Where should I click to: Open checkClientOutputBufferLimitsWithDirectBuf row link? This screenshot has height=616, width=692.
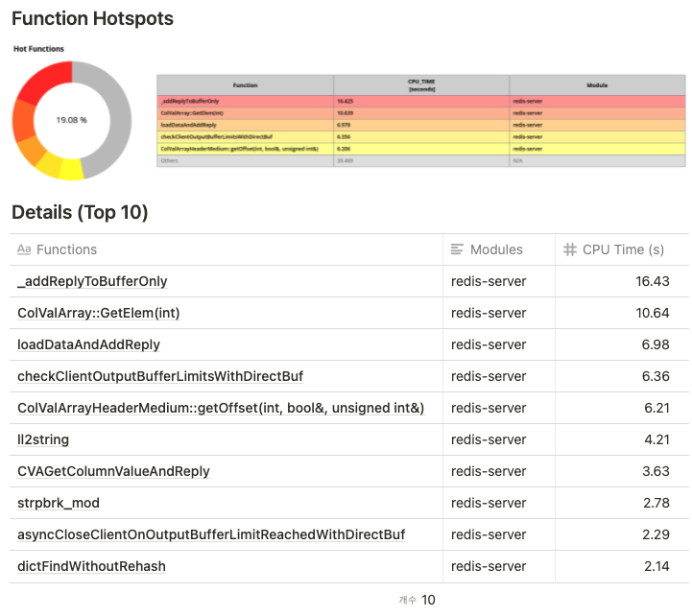[x=160, y=376]
